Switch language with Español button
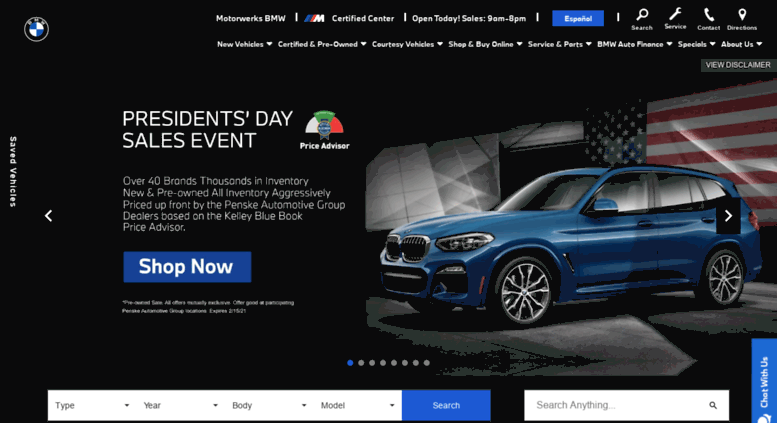This screenshot has height=423, width=777. [x=578, y=18]
